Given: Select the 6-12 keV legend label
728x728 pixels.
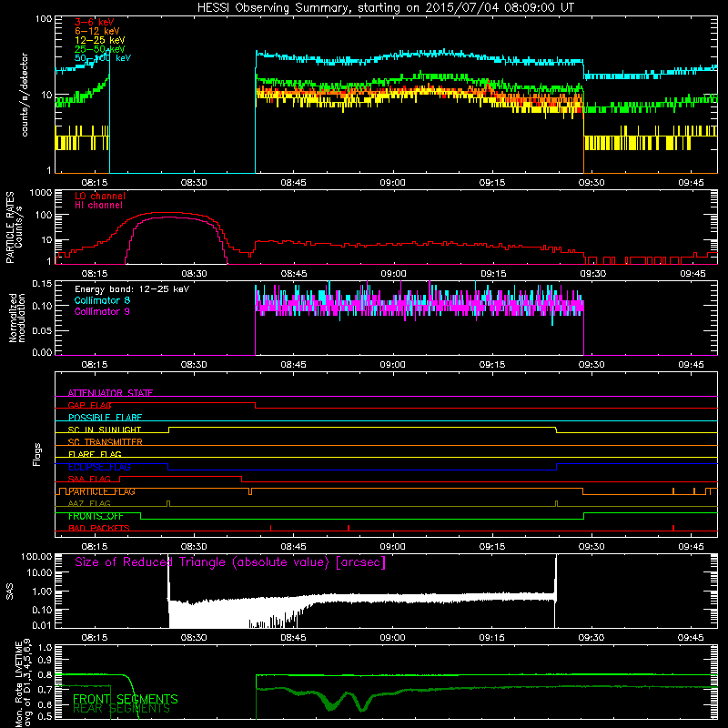Looking at the screenshot, I should [97, 31].
